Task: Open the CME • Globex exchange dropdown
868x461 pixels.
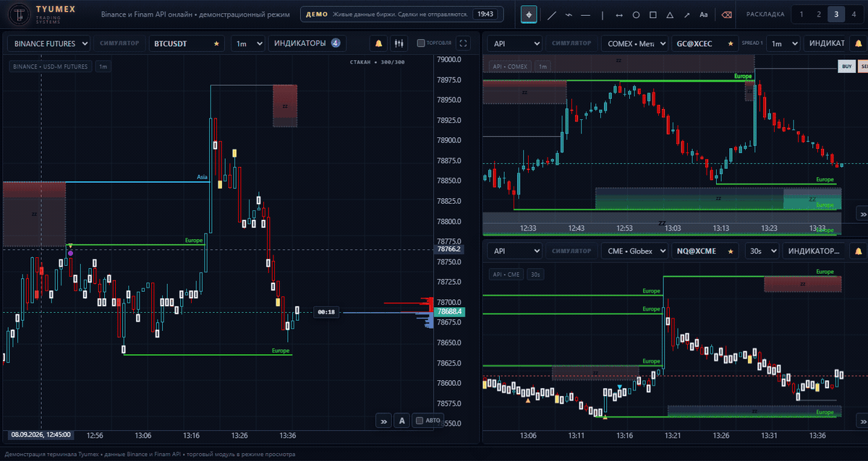Action: point(634,251)
